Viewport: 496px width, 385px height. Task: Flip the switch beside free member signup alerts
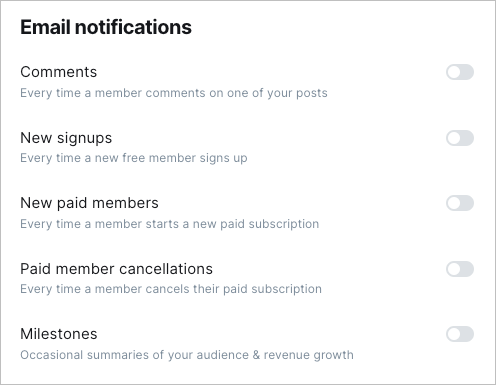pyautogui.click(x=460, y=138)
